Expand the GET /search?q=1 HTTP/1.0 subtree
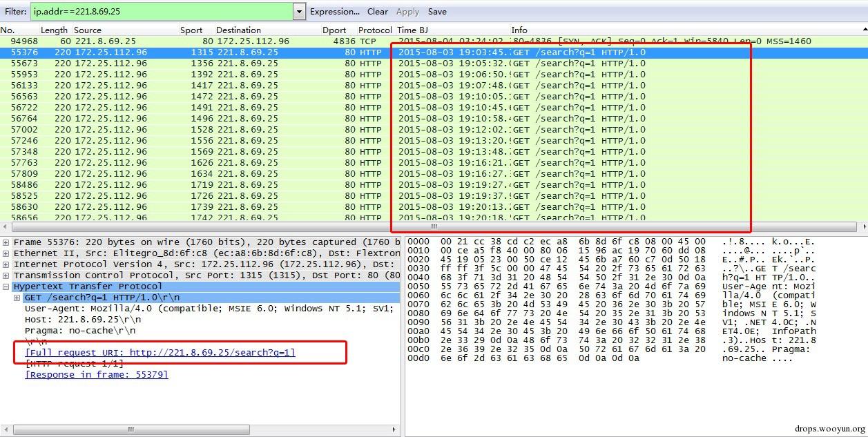 [17, 298]
